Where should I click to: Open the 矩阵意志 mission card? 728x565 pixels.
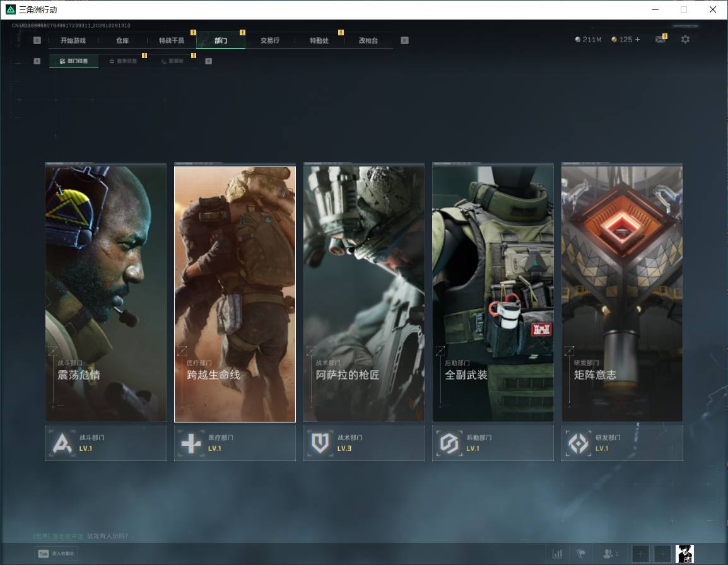point(622,294)
